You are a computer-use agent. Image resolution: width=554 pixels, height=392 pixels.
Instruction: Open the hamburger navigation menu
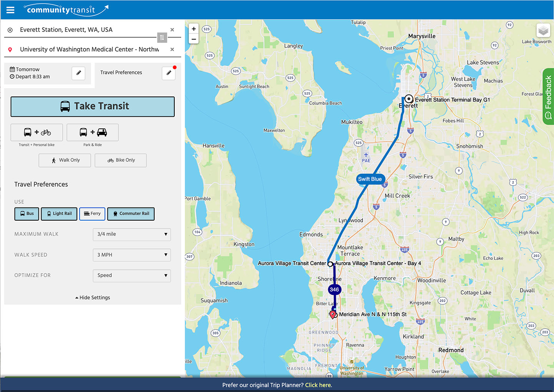pos(10,10)
